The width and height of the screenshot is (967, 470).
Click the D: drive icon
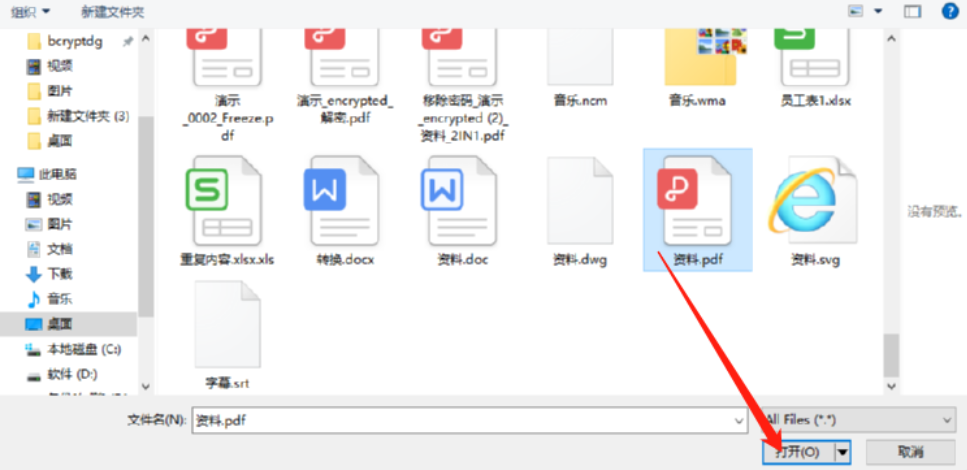pos(33,375)
